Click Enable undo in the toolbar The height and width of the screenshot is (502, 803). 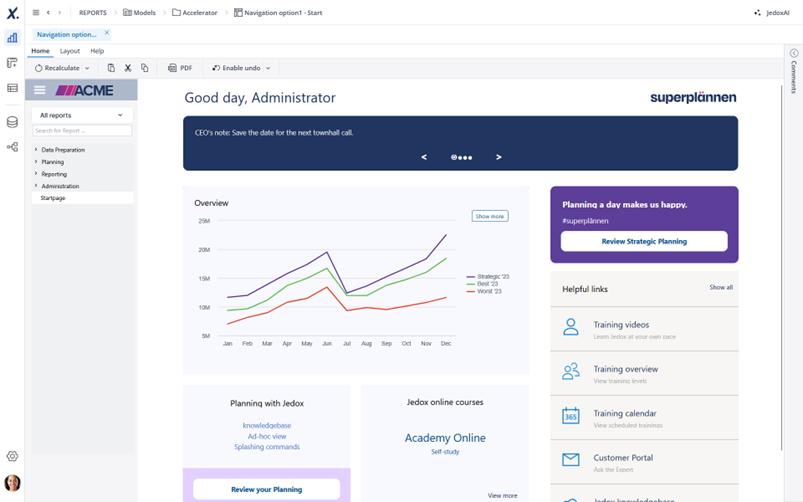pos(236,68)
